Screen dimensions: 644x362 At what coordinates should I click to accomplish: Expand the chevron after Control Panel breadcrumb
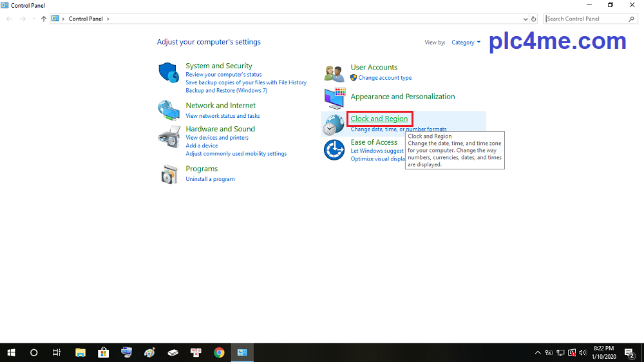(108, 19)
